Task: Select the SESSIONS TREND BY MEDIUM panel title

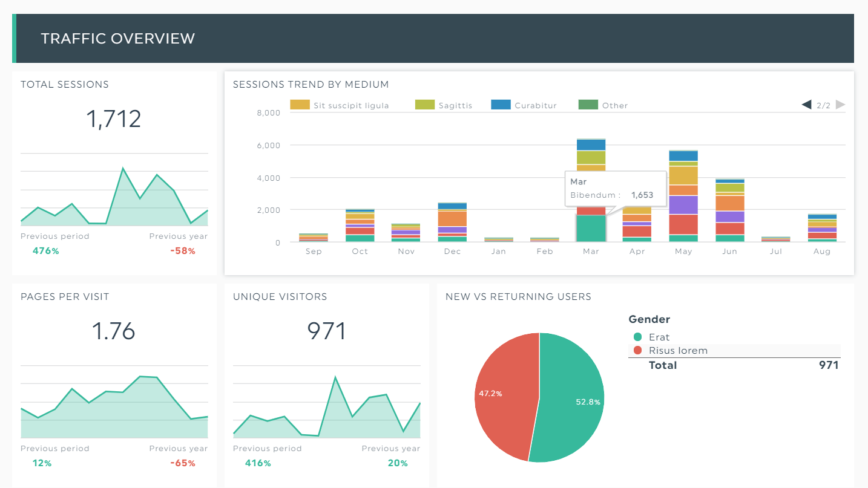Action: [x=311, y=85]
